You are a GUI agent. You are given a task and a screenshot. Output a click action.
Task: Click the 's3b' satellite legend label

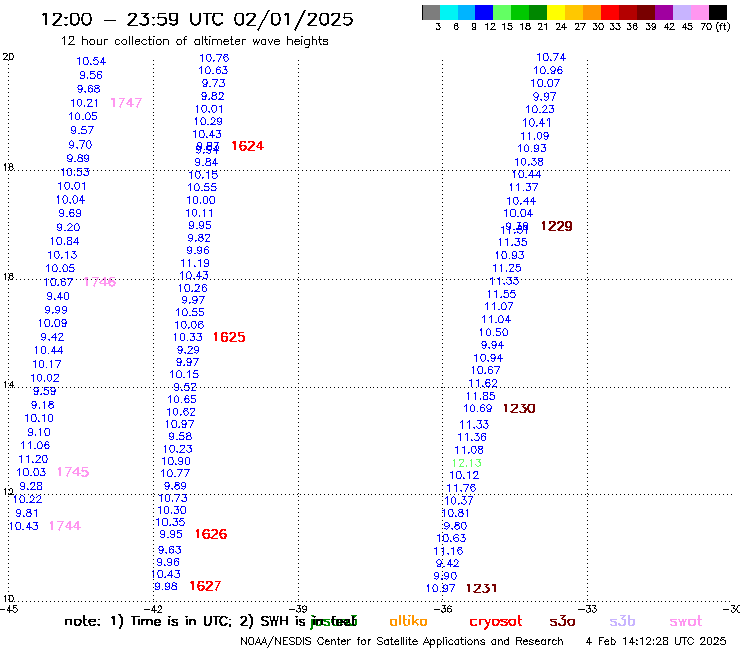click(622, 621)
